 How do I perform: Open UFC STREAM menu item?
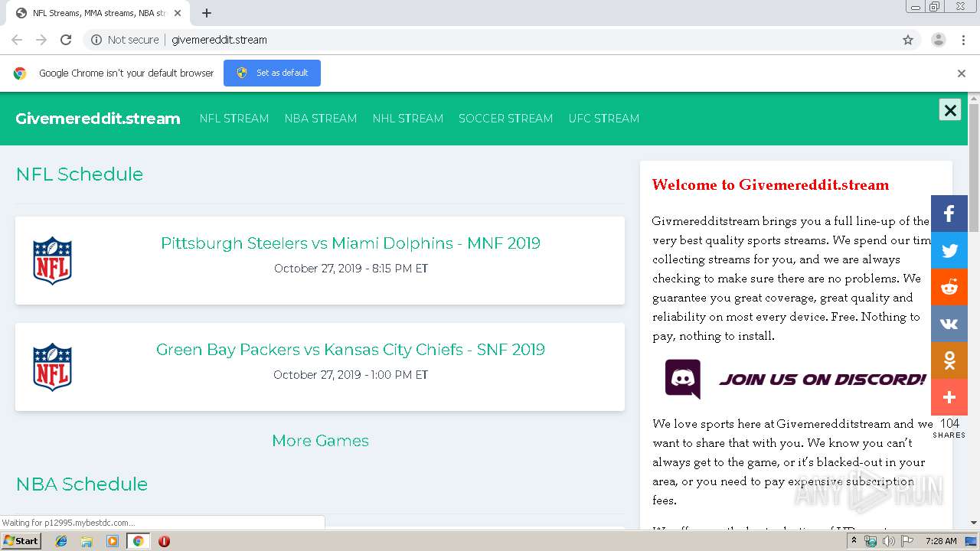click(604, 119)
